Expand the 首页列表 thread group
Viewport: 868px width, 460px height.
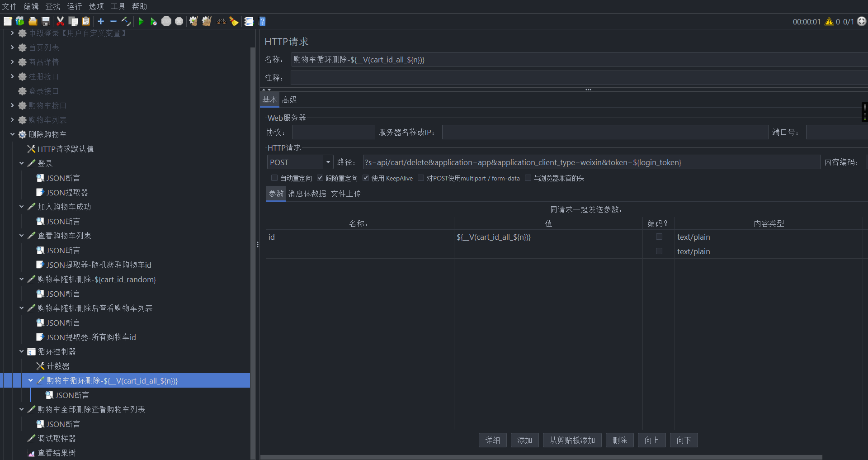click(13, 47)
